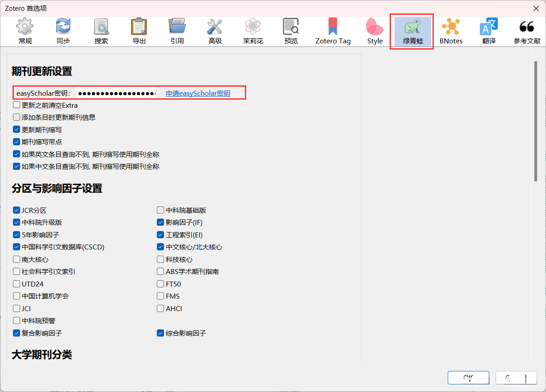Switch to the 参考文献 tab
The width and height of the screenshot is (546, 392).
tap(526, 30)
